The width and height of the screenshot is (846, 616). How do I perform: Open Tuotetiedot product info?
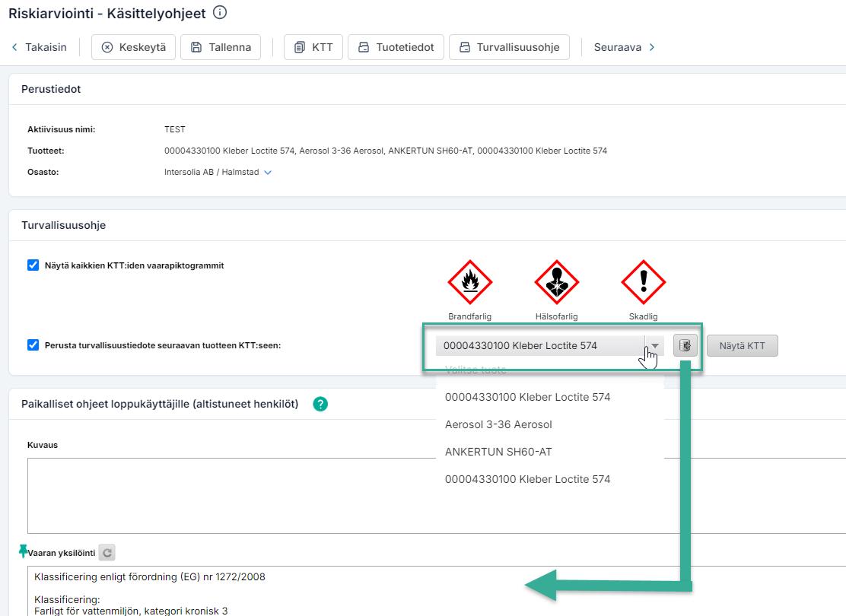[396, 47]
